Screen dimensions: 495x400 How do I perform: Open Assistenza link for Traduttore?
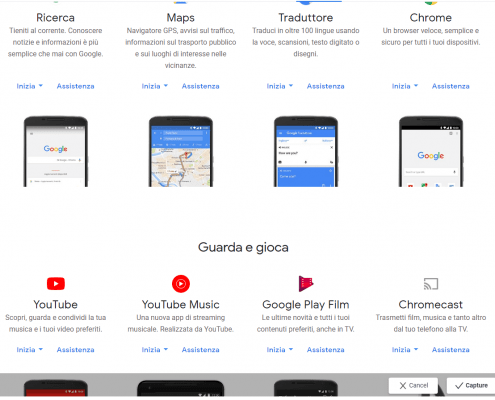click(325, 86)
